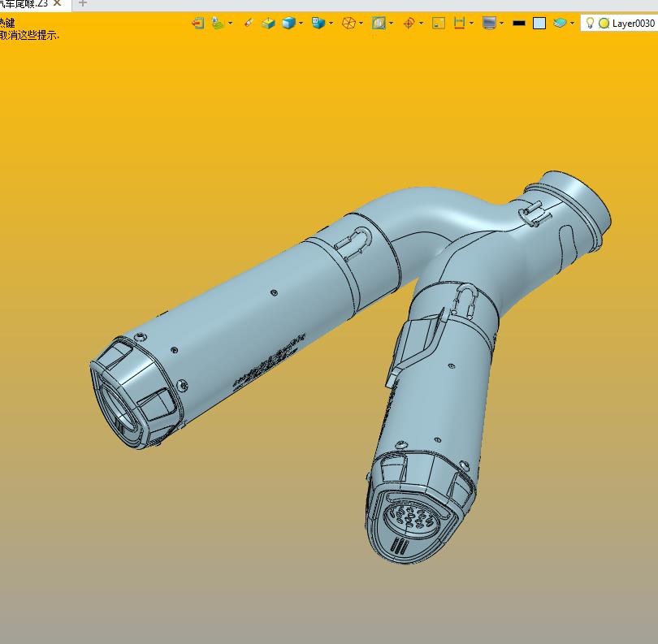The image size is (658, 644).
Task: Click the zoom magnifier view icon
Action: point(379,23)
